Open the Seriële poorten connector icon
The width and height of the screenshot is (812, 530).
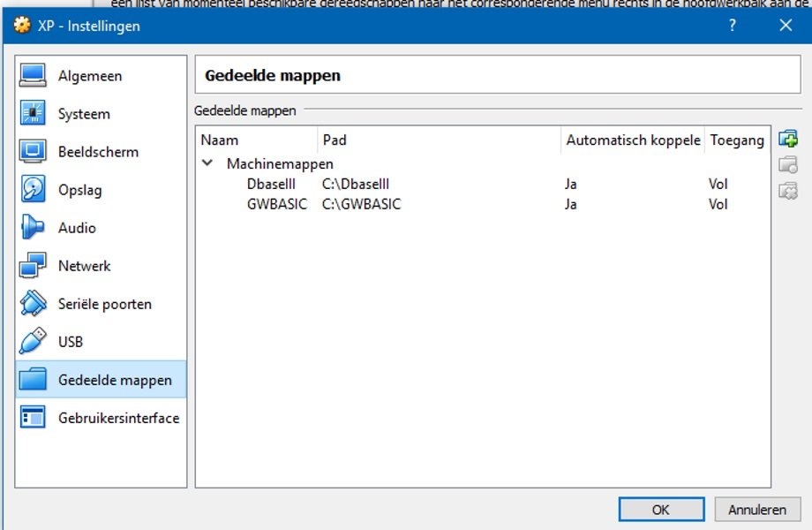coord(33,304)
